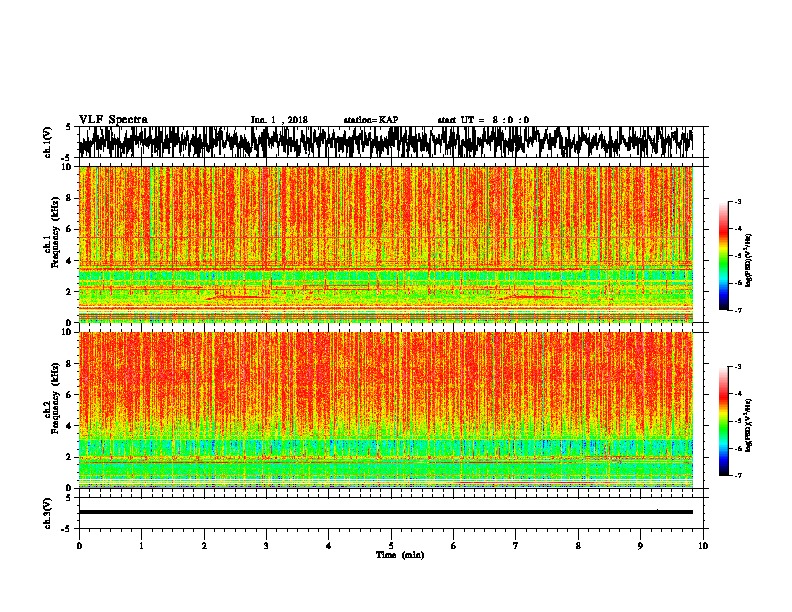Select the date text "Jan. 1, 2018"
This screenshot has width=792, height=612.
[x=279, y=120]
